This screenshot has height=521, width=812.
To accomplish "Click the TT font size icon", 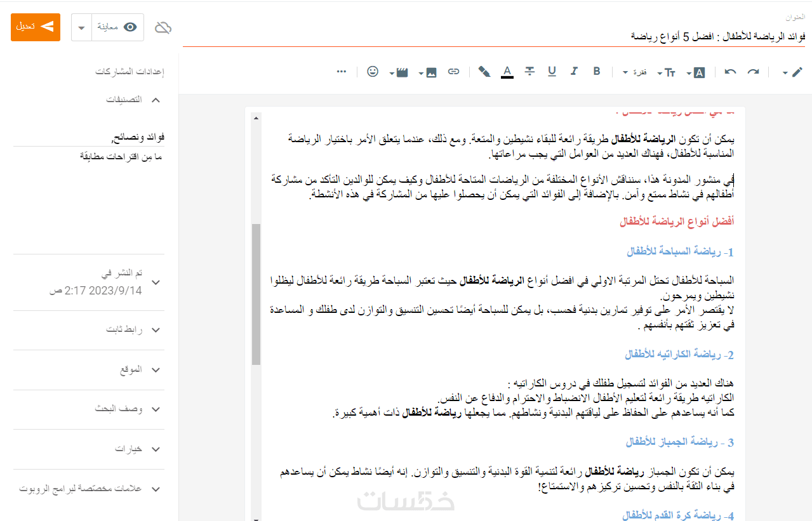I will click(x=670, y=72).
